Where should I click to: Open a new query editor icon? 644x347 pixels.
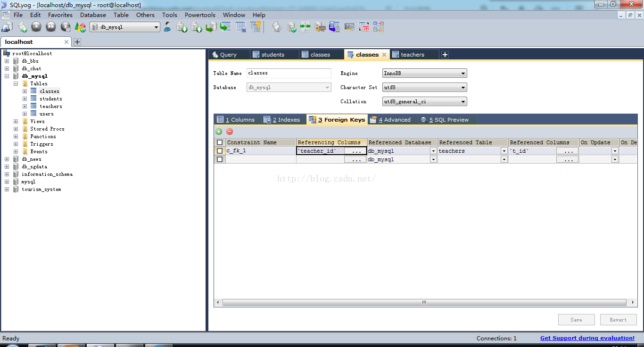(22, 27)
